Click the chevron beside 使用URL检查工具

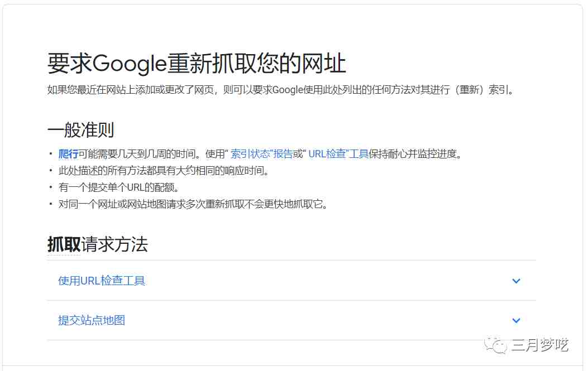[x=516, y=281]
